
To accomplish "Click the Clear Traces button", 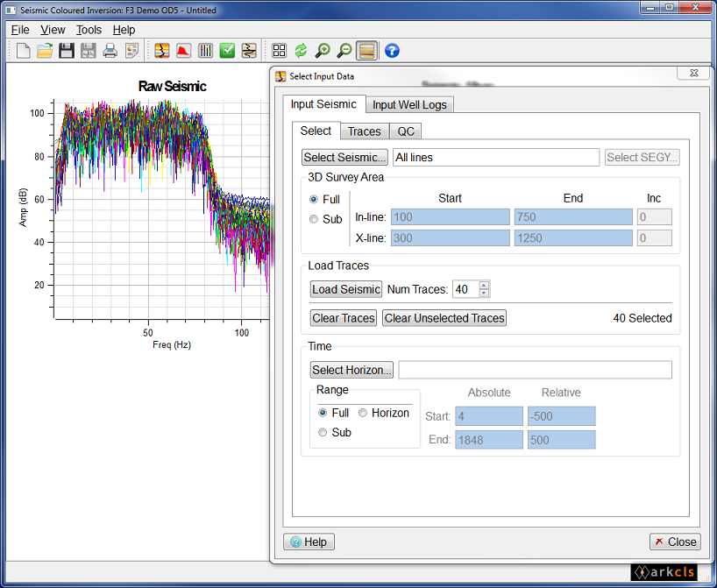I will [344, 318].
